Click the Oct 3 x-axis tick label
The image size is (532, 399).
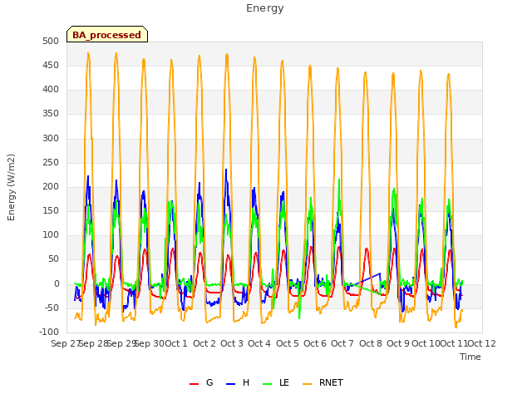tap(232, 343)
